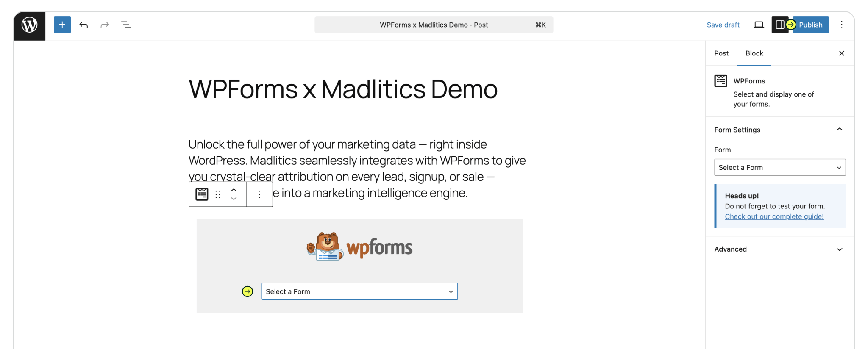Open the command palette title bar
This screenshot has width=868, height=349.
434,25
